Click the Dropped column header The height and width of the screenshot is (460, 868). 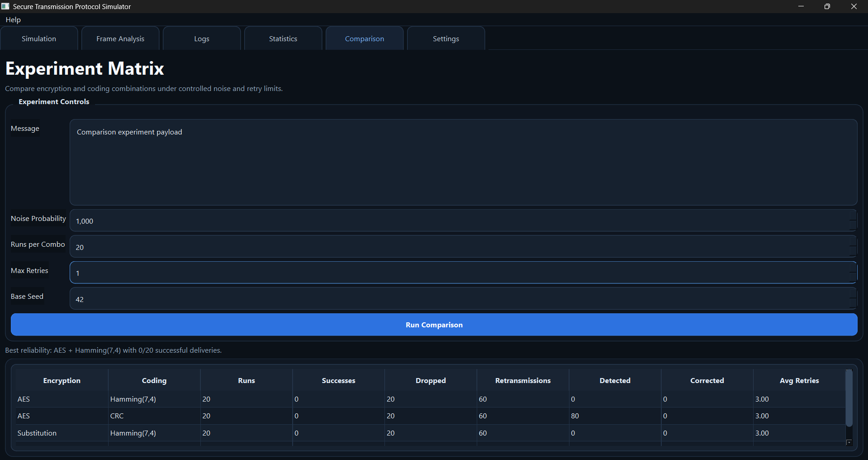431,380
